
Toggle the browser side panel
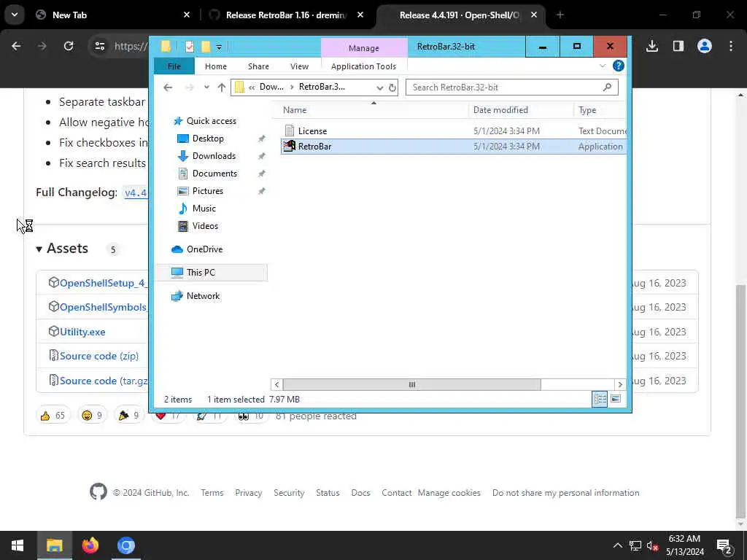678,46
